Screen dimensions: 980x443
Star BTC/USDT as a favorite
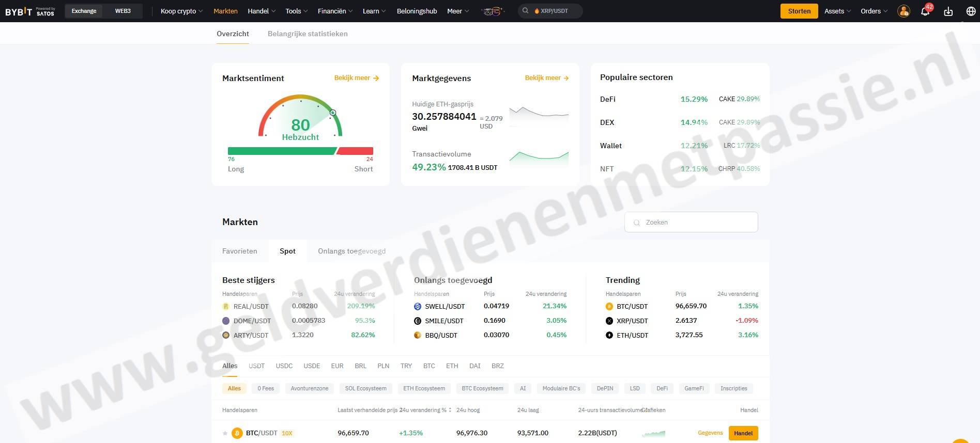225,433
